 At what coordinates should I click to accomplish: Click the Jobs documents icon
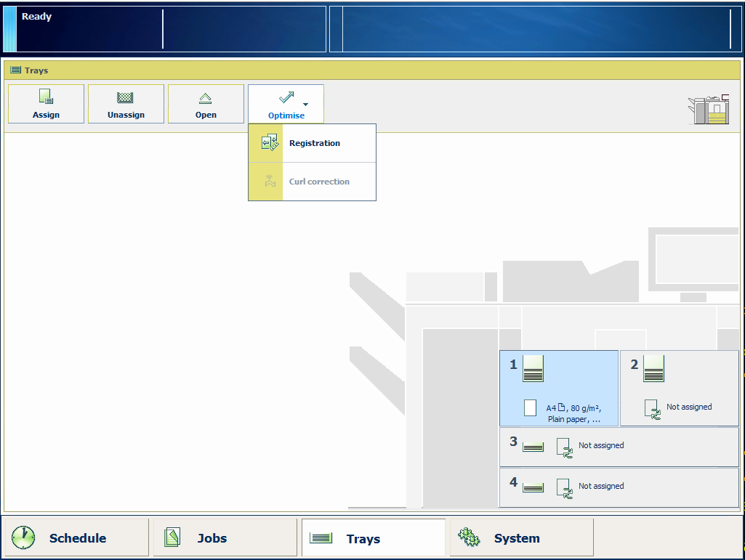(172, 537)
